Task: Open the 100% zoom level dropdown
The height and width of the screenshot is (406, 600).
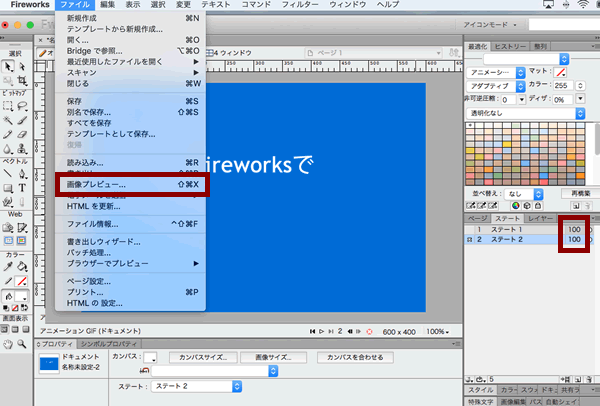Action: point(437,332)
